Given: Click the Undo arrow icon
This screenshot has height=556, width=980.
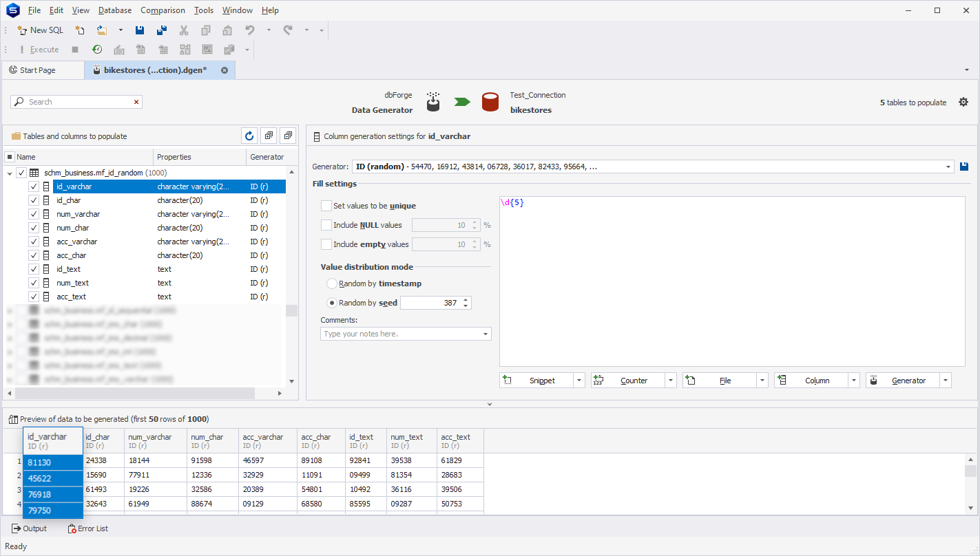Looking at the screenshot, I should coord(250,30).
